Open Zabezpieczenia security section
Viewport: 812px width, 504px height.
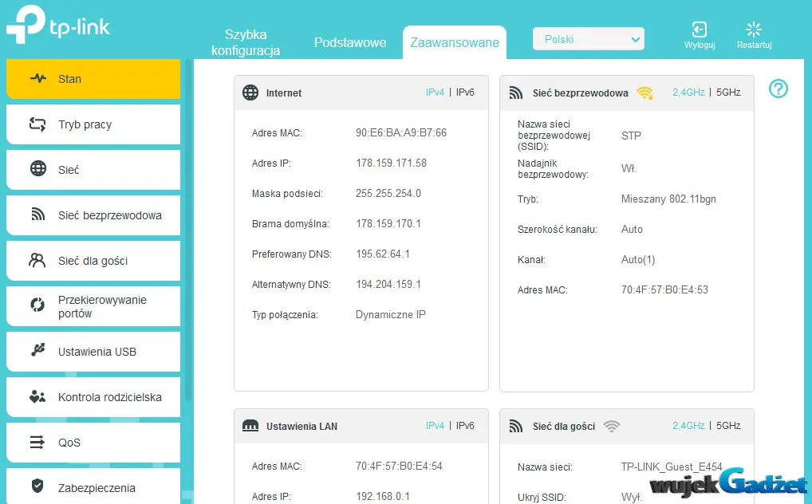[x=93, y=487]
